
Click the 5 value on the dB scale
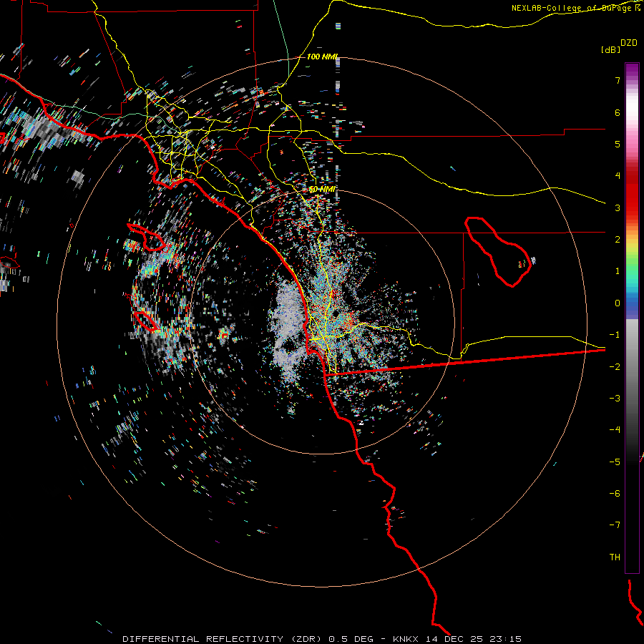tap(618, 144)
